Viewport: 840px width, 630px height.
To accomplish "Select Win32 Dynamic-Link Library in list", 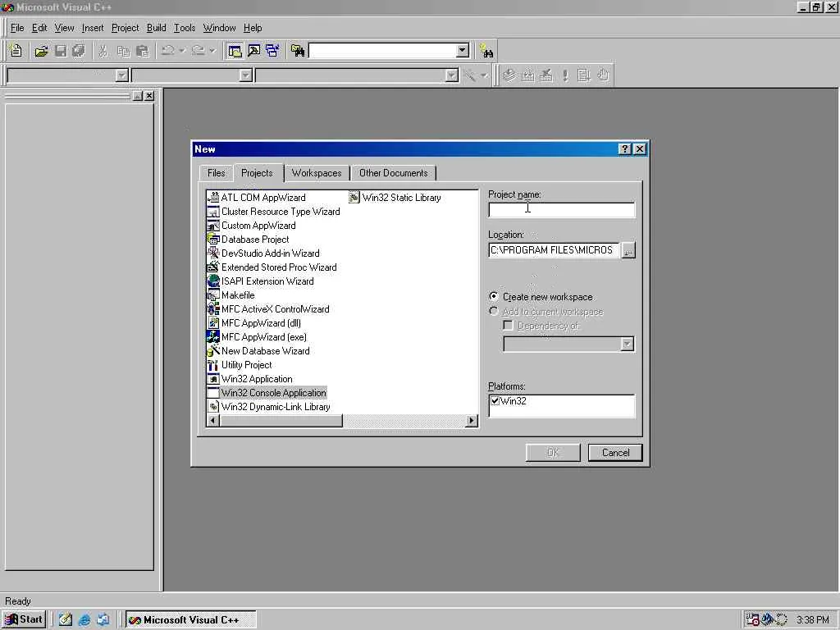I will pyautogui.click(x=269, y=407).
